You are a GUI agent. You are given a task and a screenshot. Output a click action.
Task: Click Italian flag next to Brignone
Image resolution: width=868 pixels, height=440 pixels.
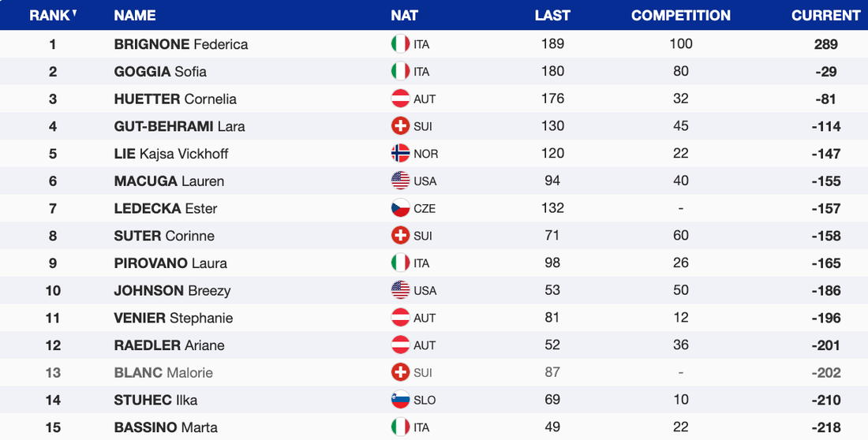[400, 44]
